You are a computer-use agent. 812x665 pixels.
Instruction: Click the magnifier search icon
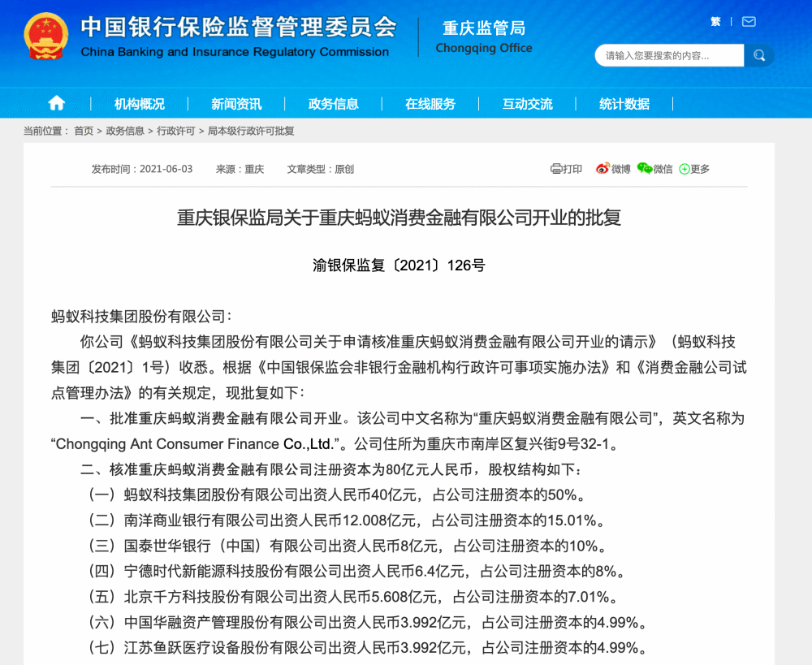tap(759, 55)
